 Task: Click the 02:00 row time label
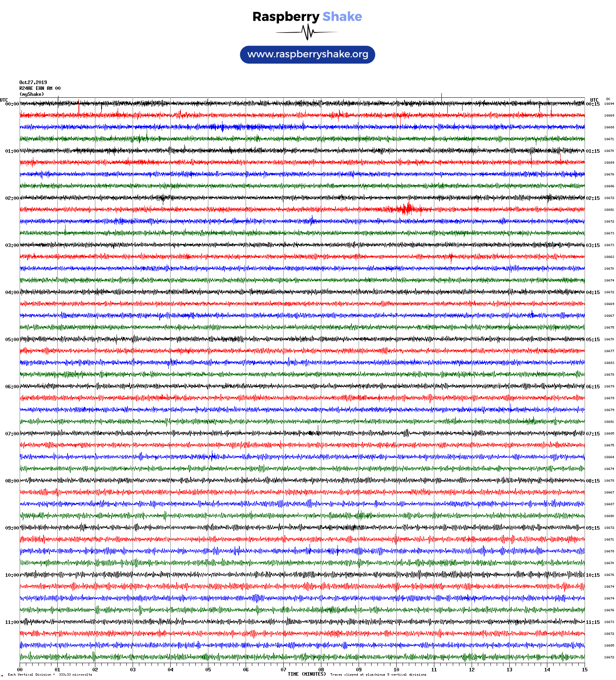[x=12, y=198]
